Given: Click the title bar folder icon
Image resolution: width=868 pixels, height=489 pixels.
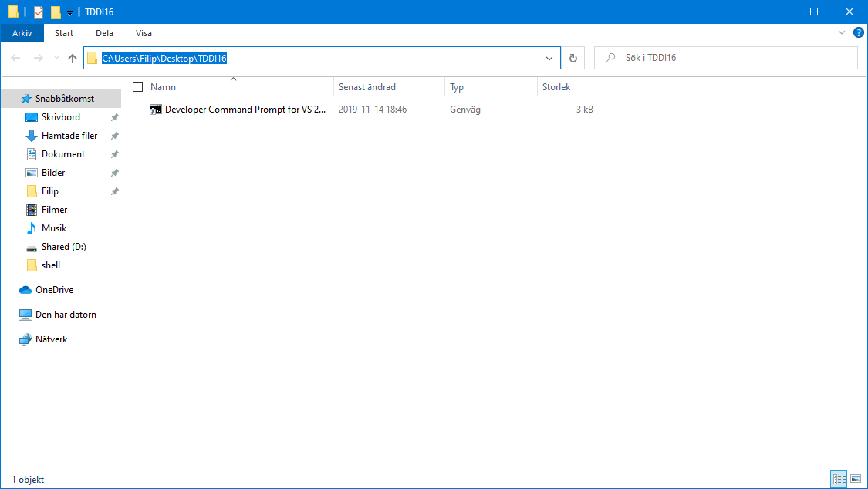Looking at the screenshot, I should 13,12.
